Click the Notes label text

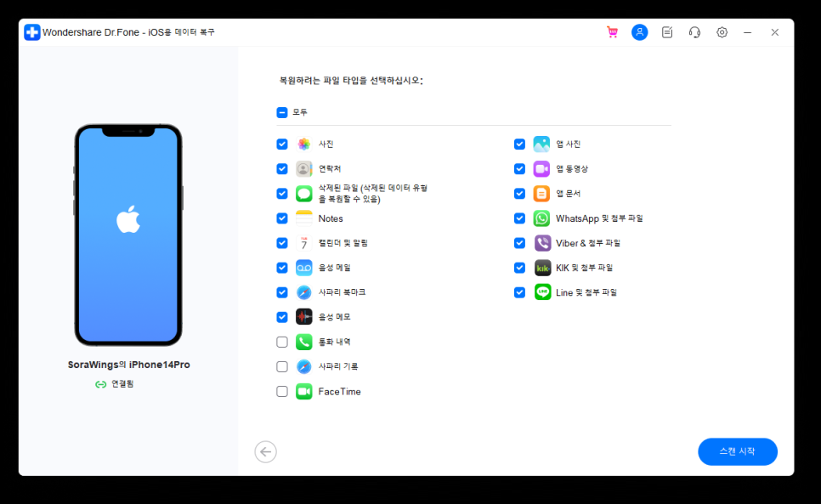331,218
